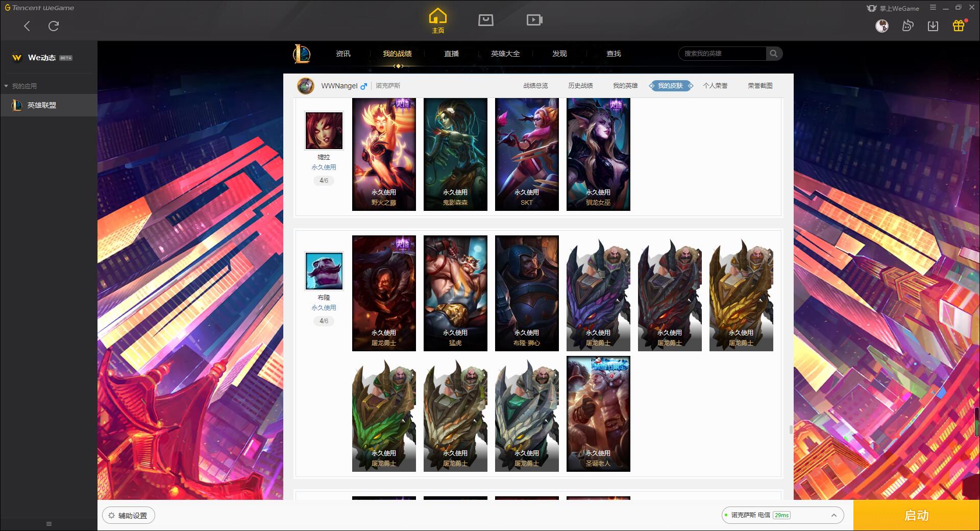Open the gold 屠龙勇士 chroma card
The image size is (980, 531).
pos(741,293)
